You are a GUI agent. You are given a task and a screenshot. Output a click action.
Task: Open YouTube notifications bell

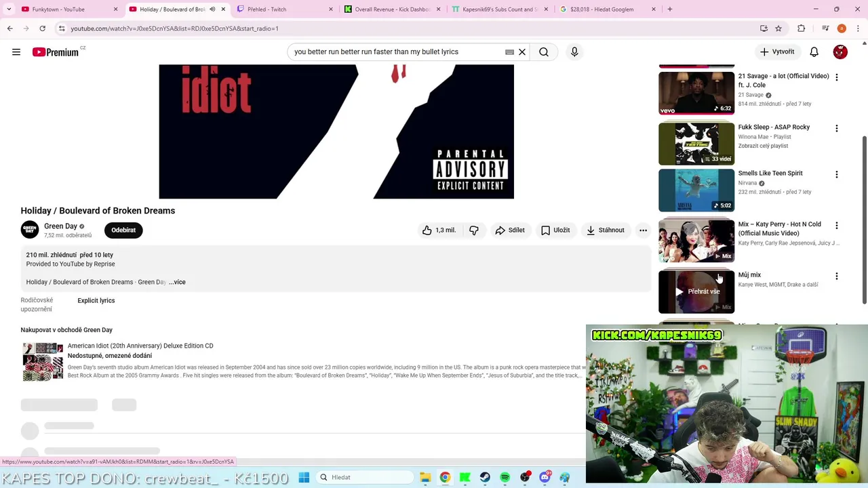pyautogui.click(x=814, y=52)
